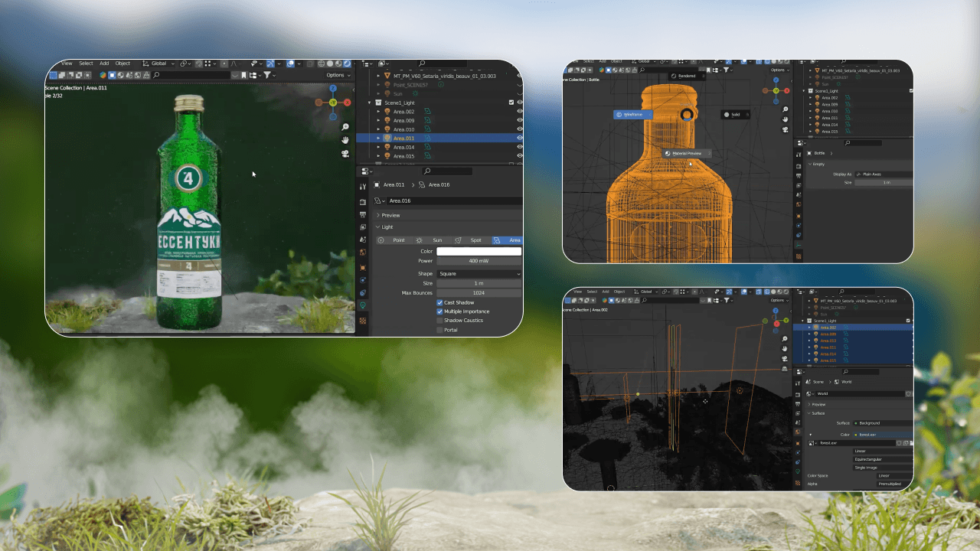Click the zoom magnifier icon in the Bottle wireframe viewport
Image resolution: width=980 pixels, height=551 pixels.
click(786, 109)
